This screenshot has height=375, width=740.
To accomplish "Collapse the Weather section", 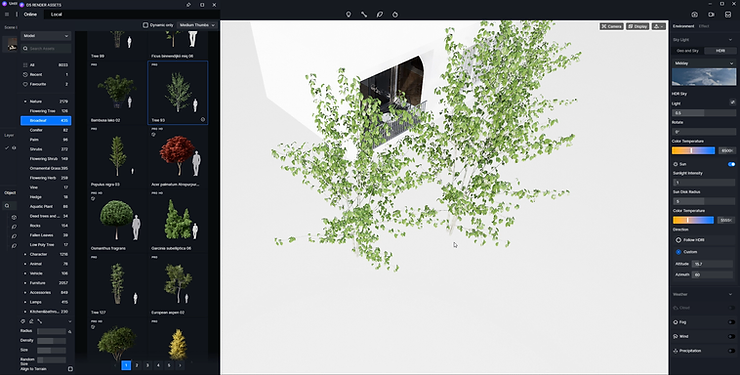I will (731, 294).
